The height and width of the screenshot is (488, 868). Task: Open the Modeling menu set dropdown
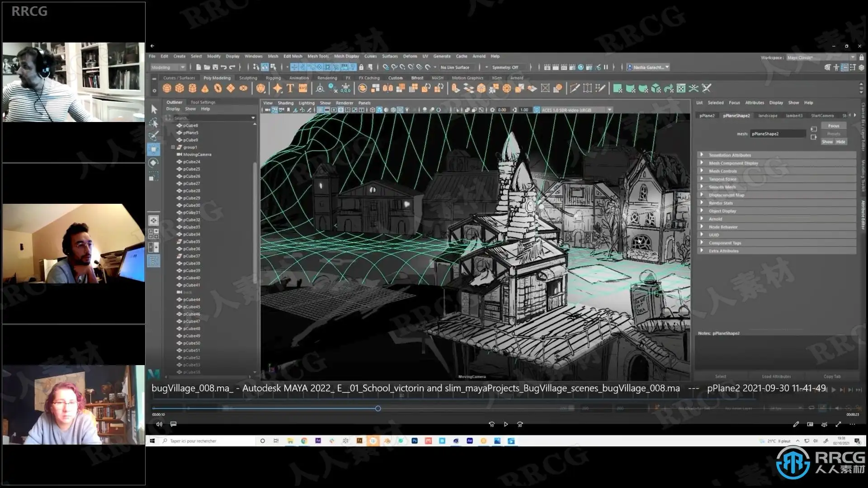coord(168,67)
